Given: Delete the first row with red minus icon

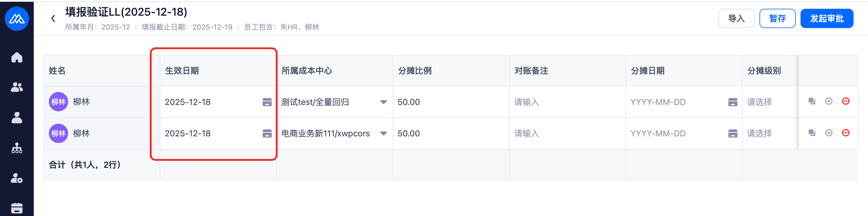Looking at the screenshot, I should point(845,101).
